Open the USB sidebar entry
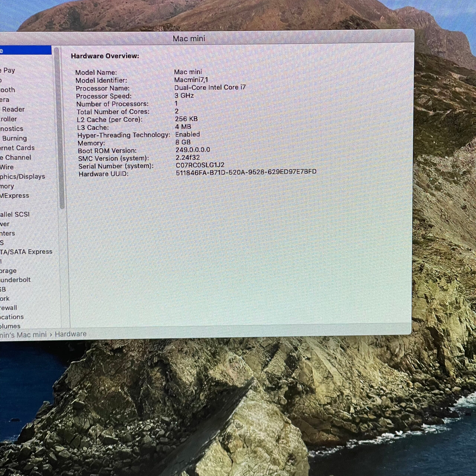 [x=3, y=289]
